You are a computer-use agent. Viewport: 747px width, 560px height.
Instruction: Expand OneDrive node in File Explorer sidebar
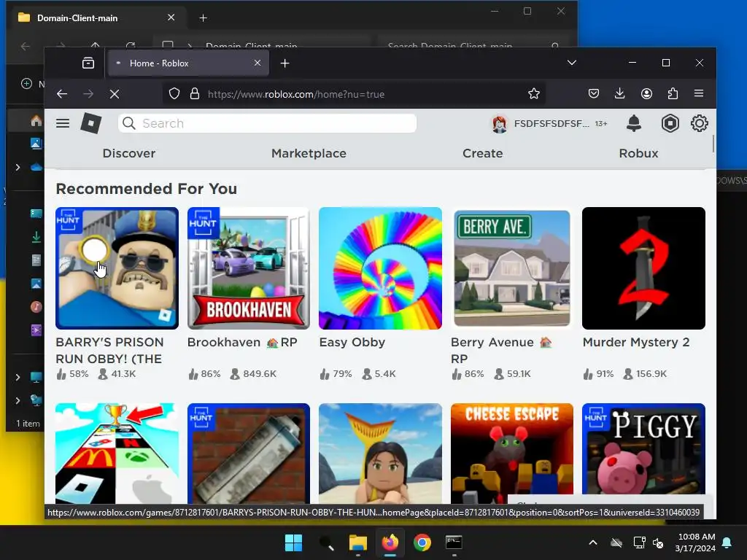[18, 167]
